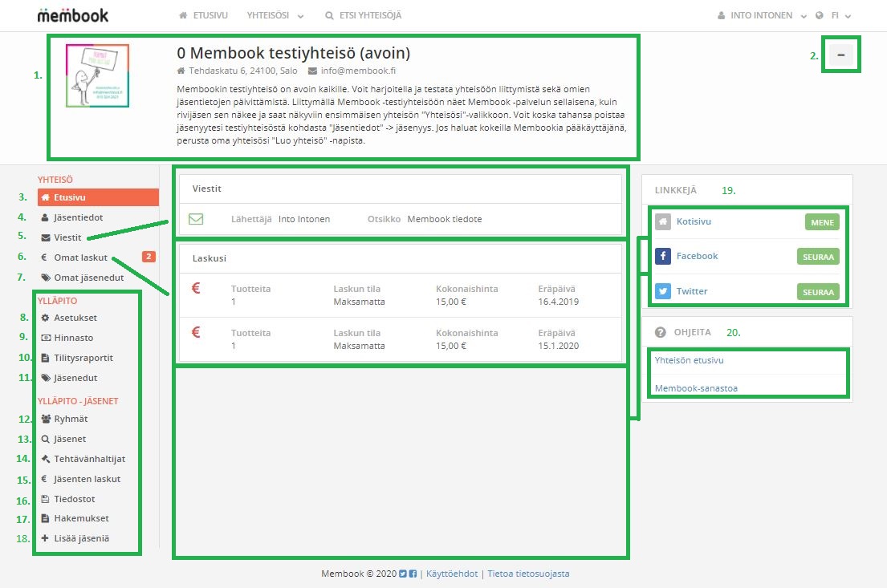The width and height of the screenshot is (887, 588).
Task: Open the Käyttöehdot footer link
Action: pyautogui.click(x=452, y=574)
